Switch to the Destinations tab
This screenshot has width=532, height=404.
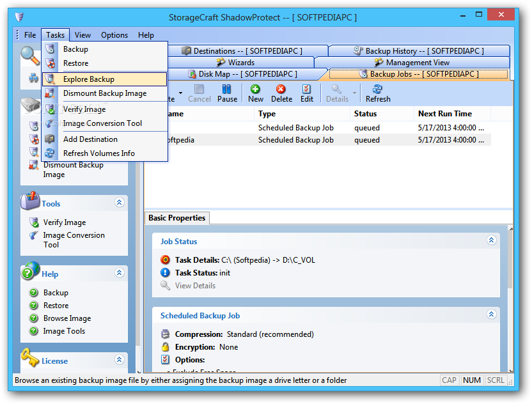[247, 51]
